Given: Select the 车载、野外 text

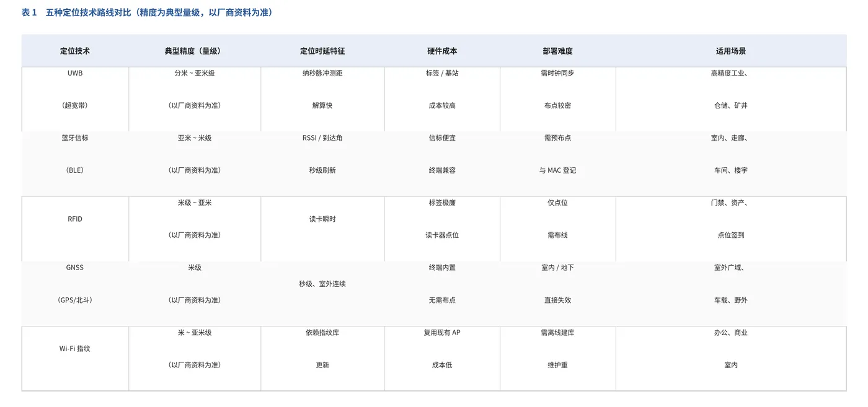Looking at the screenshot, I should pos(731,300).
